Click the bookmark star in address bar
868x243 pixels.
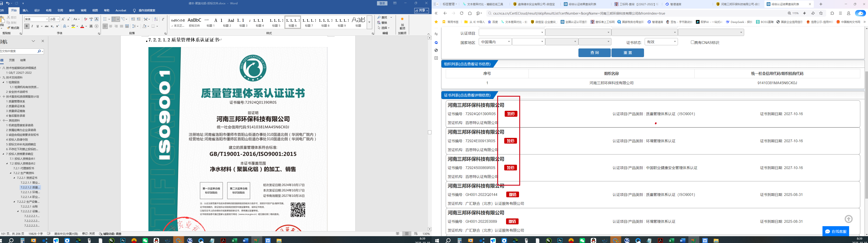(821, 13)
